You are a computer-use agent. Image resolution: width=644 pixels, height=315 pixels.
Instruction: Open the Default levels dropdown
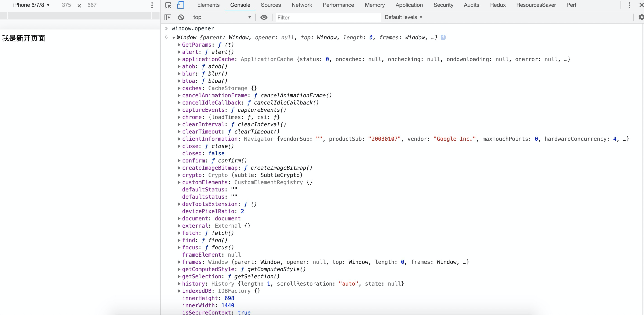click(x=404, y=17)
